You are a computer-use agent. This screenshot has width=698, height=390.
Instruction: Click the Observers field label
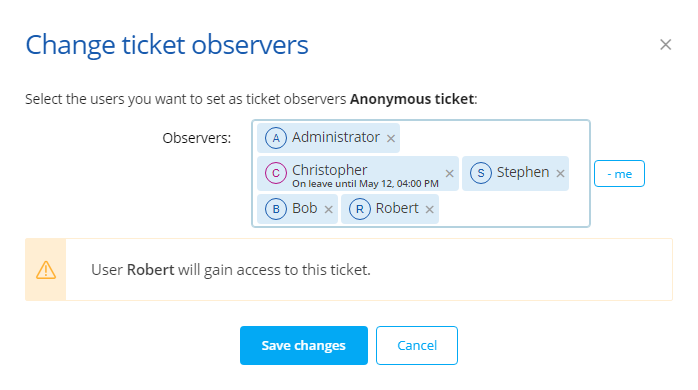click(197, 138)
